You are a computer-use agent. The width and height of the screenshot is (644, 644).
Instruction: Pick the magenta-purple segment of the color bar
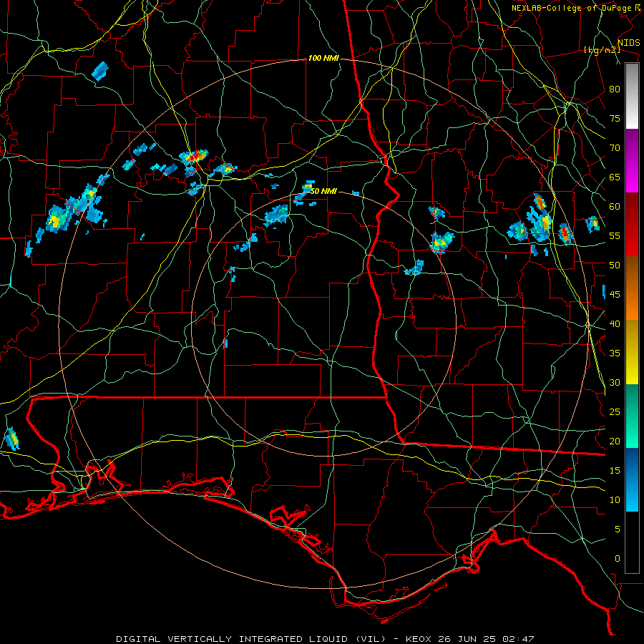coord(632,161)
